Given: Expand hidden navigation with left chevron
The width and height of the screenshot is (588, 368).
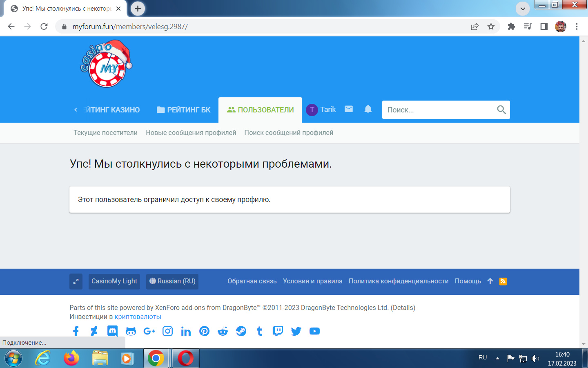Looking at the screenshot, I should [x=76, y=109].
